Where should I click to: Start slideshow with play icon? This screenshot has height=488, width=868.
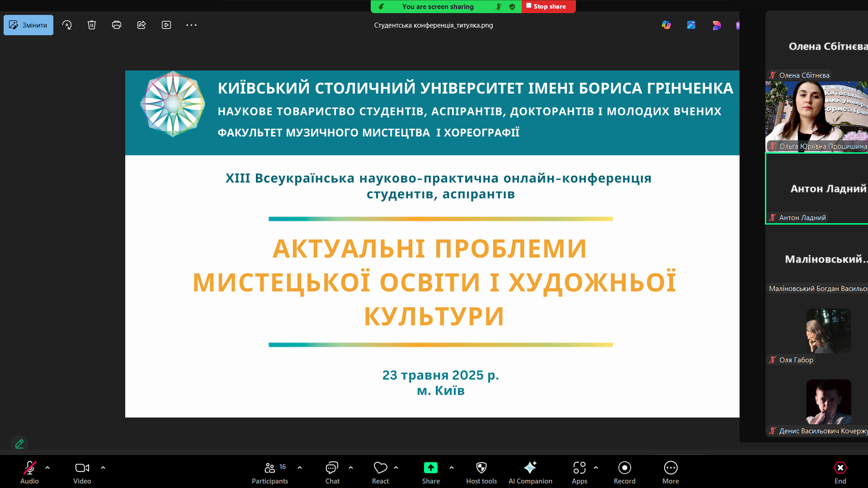click(166, 25)
